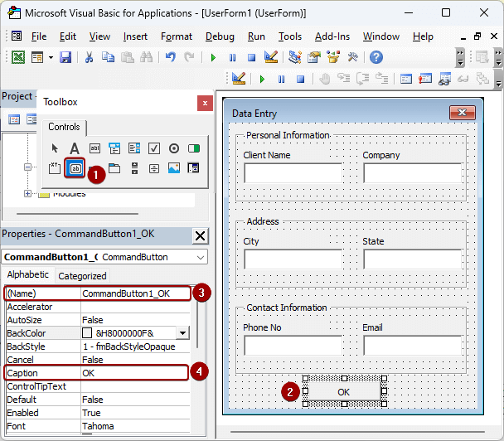Click the OK button on the UserForm
504x441 pixels.
pyautogui.click(x=344, y=392)
